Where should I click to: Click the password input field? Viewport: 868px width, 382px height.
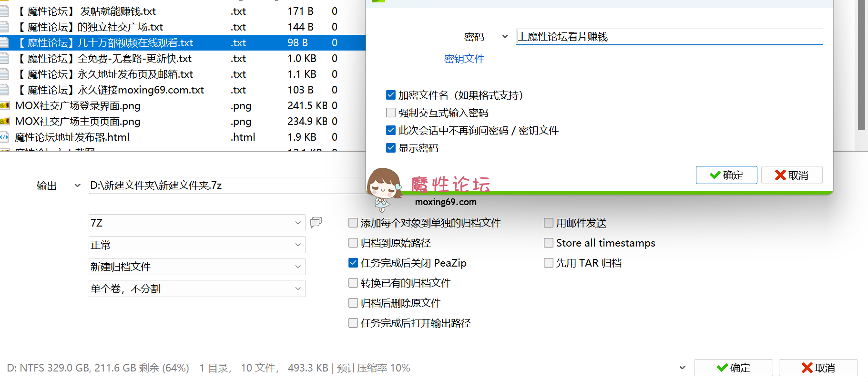[x=670, y=37]
